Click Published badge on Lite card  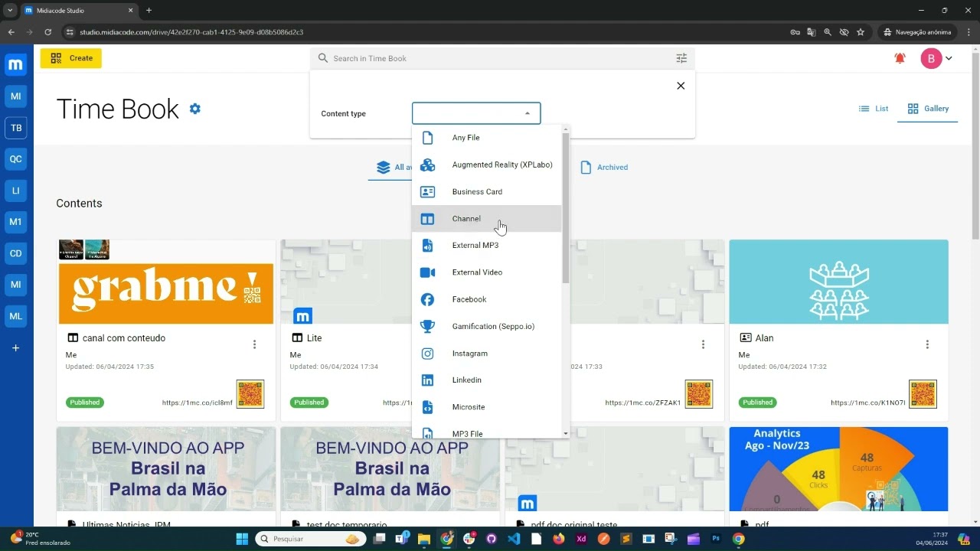[x=309, y=403]
